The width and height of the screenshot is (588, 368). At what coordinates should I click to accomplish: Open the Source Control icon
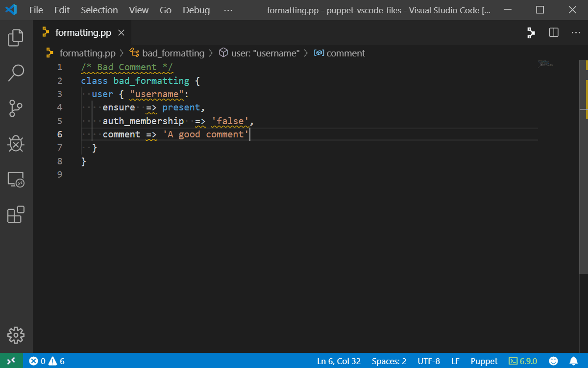(x=16, y=108)
